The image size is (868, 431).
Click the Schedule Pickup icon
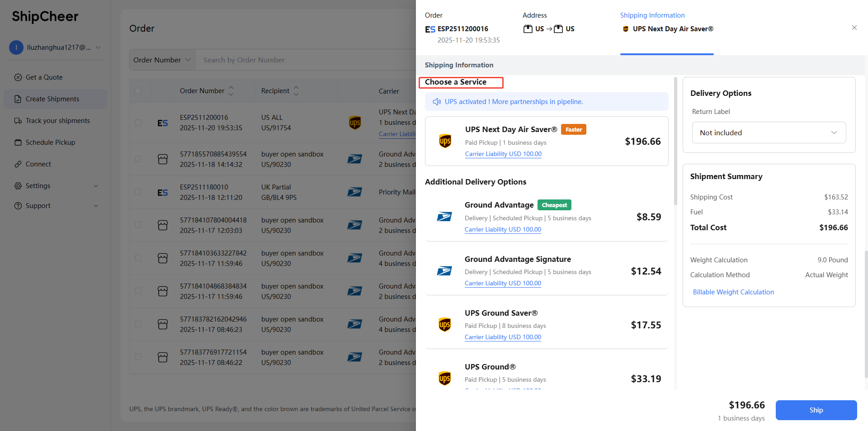click(x=18, y=142)
